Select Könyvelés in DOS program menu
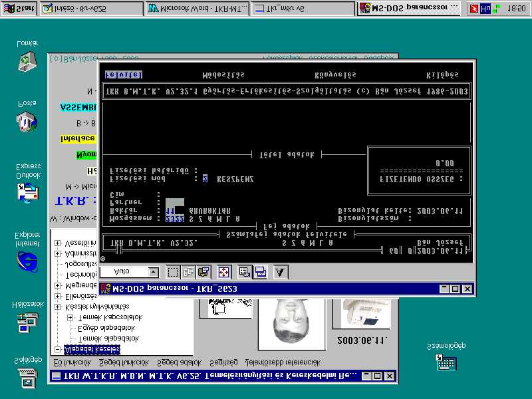 [335, 74]
